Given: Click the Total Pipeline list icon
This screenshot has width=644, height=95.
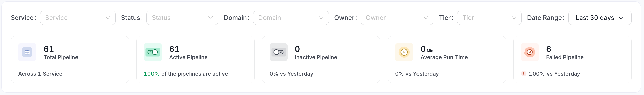Looking at the screenshot, I should point(27,52).
